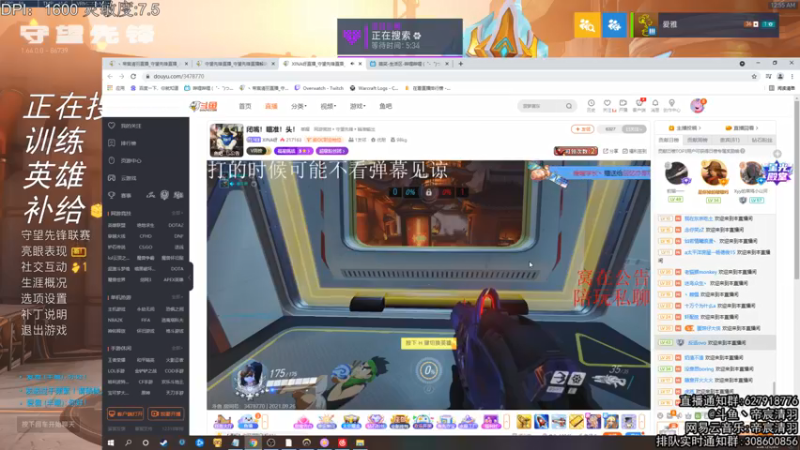800x450 pixels.
Task: Open the notification bell in Douyu header
Action: coord(655,105)
